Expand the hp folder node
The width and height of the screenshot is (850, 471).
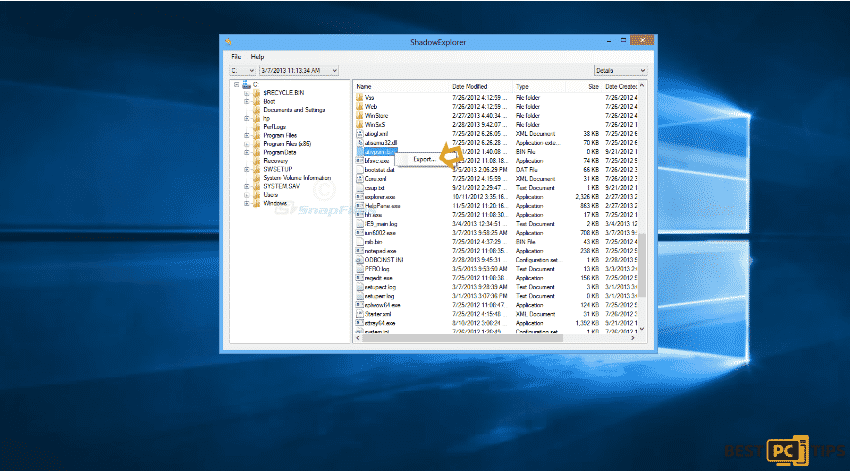pyautogui.click(x=247, y=118)
